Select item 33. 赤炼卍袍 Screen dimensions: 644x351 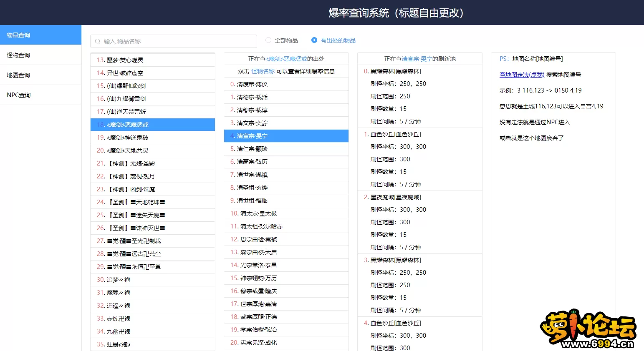pyautogui.click(x=153, y=318)
